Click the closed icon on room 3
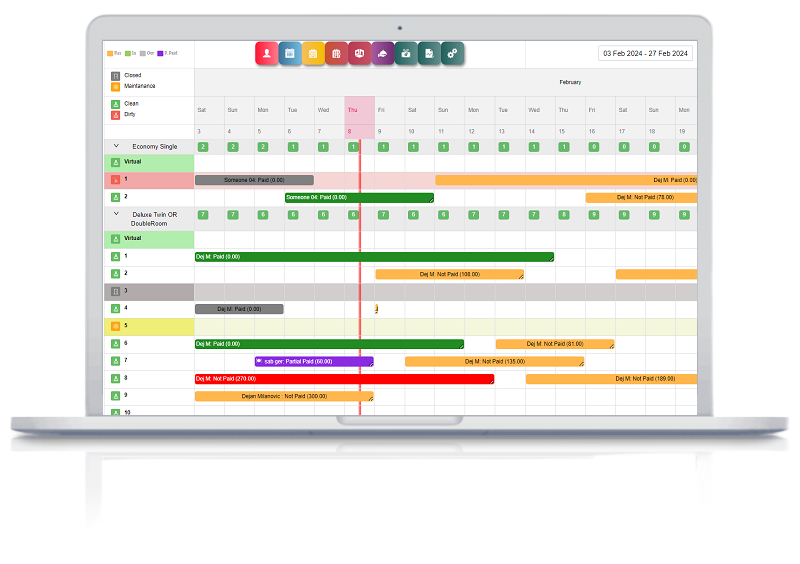The height and width of the screenshot is (564, 800). pos(115,291)
